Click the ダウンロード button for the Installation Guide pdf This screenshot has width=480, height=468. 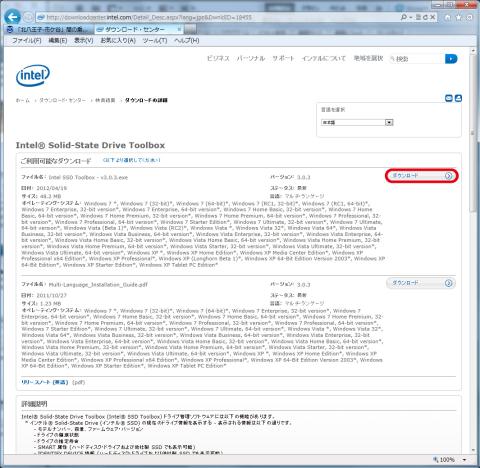click(x=421, y=283)
